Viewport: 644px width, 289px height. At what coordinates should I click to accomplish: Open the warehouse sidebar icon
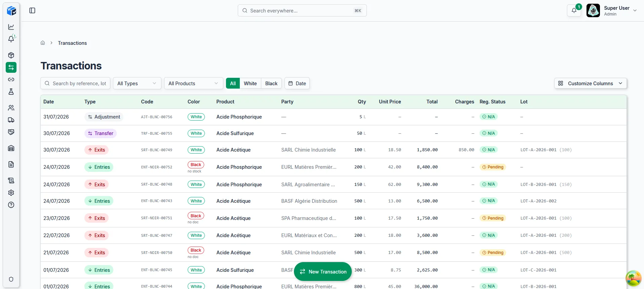pyautogui.click(x=11, y=148)
